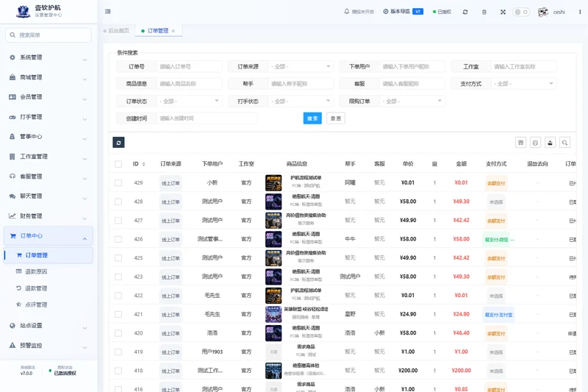Focus the 下单用户 input field
Image resolution: width=588 pixels, height=392 pixels.
point(412,66)
